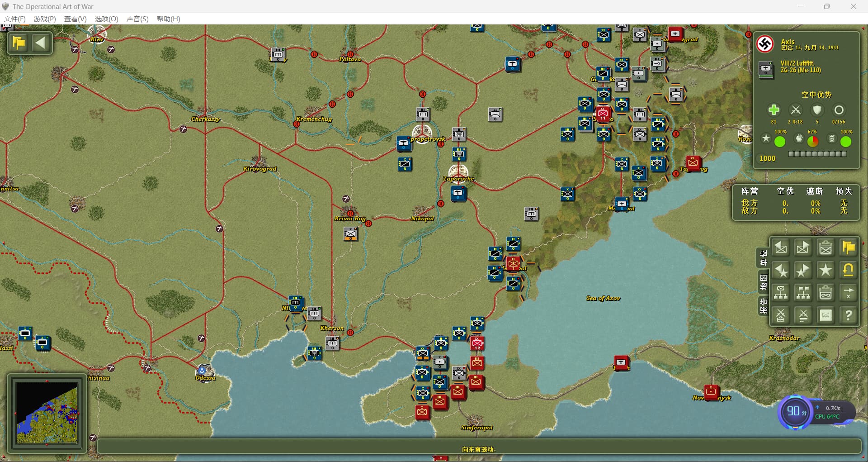The image size is (868, 462).
Task: Select the red air unit near Novorossiysk
Action: coord(711,392)
